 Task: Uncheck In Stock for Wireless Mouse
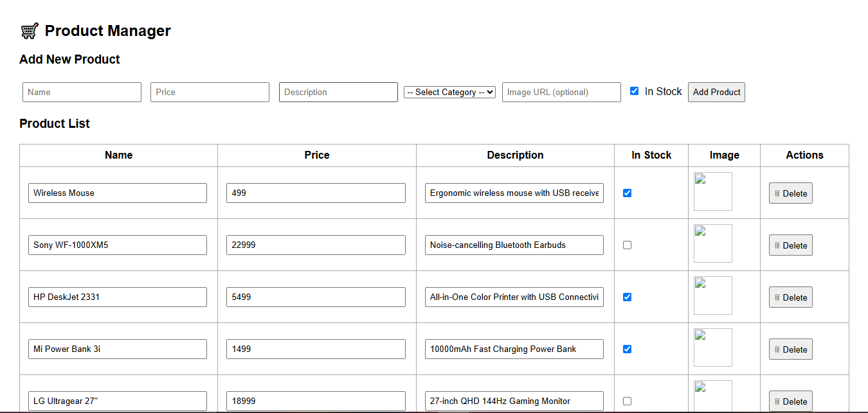(627, 192)
